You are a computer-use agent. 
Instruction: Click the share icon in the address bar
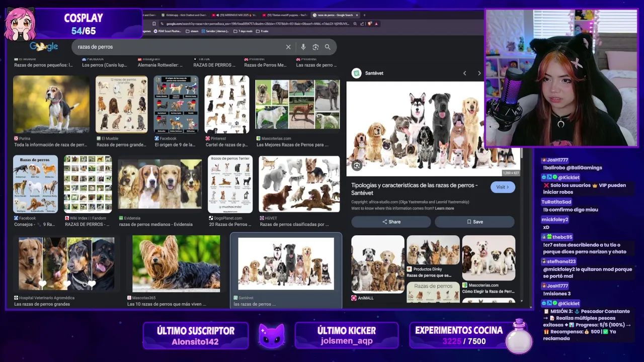pyautogui.click(x=363, y=24)
